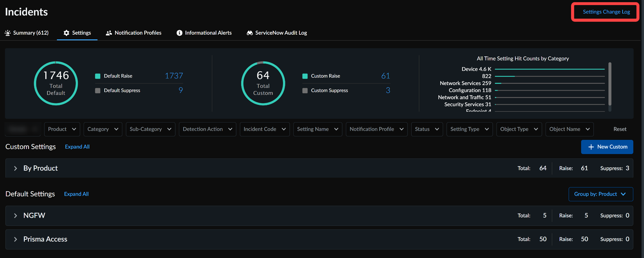
Task: Switch to Notification Profiles tab
Action: (133, 33)
